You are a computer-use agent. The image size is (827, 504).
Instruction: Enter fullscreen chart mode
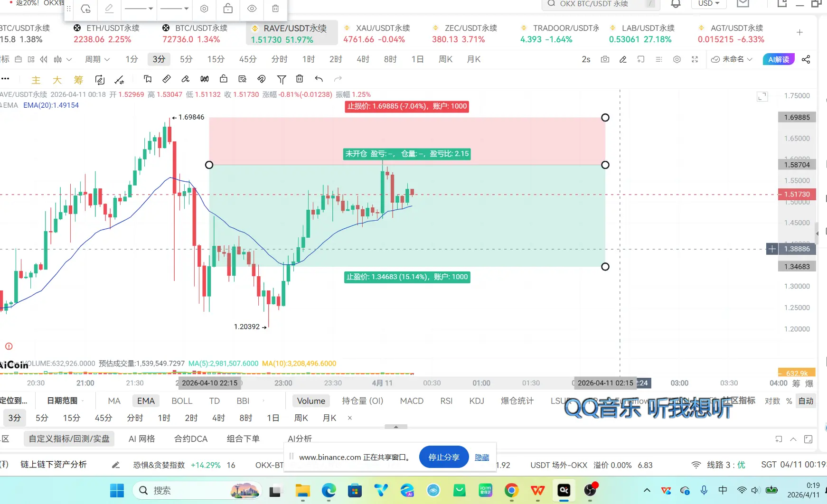[695, 59]
